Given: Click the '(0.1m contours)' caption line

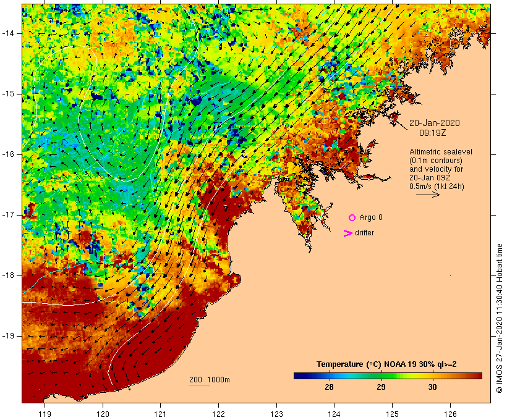Looking at the screenshot, I should pos(436,161).
